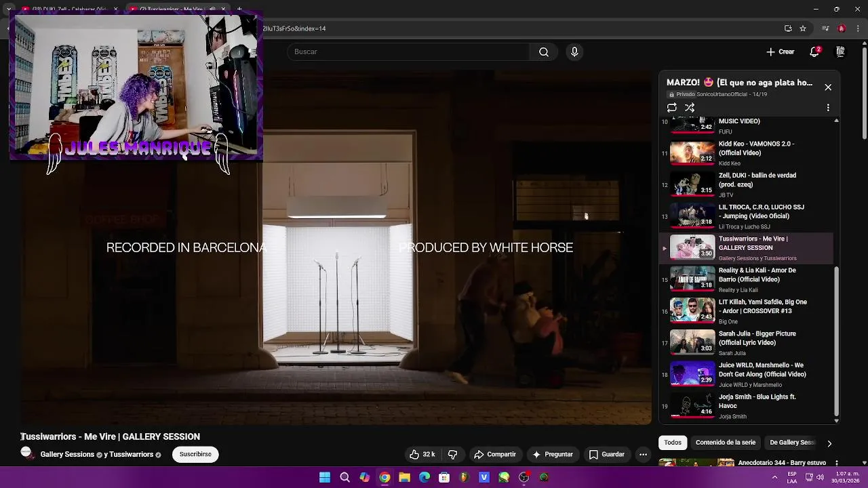
Task: Click channel avatar under video title
Action: click(x=28, y=453)
